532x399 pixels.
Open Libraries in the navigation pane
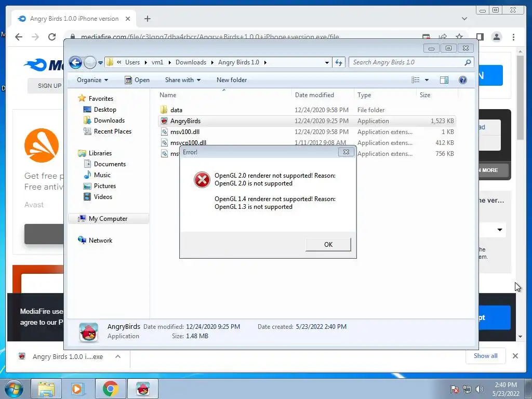pyautogui.click(x=100, y=153)
